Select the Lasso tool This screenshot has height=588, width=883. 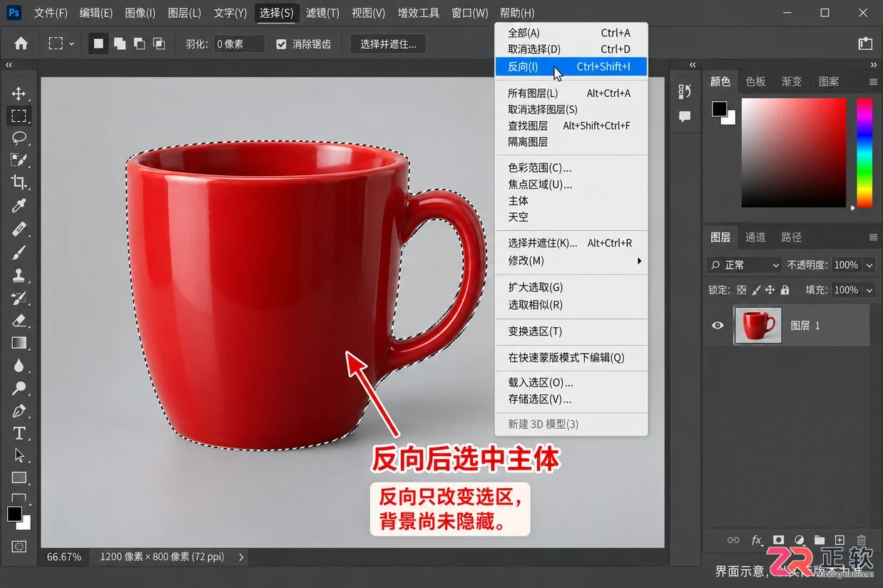(19, 138)
